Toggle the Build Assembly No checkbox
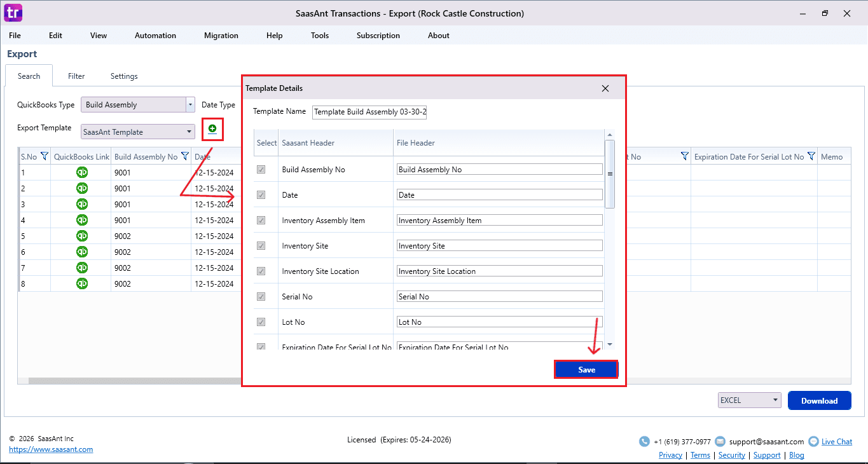868x464 pixels. [x=261, y=170]
